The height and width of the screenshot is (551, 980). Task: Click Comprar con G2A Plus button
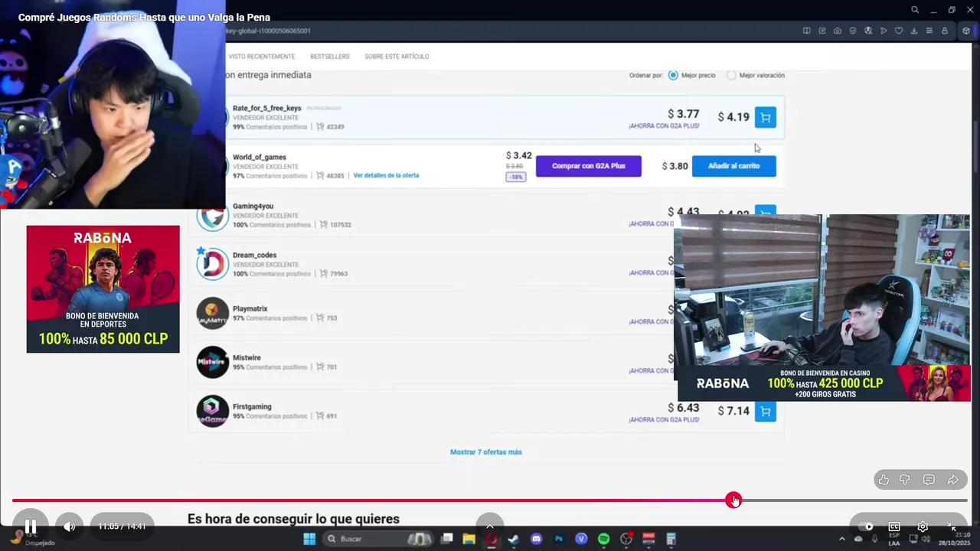[588, 166]
